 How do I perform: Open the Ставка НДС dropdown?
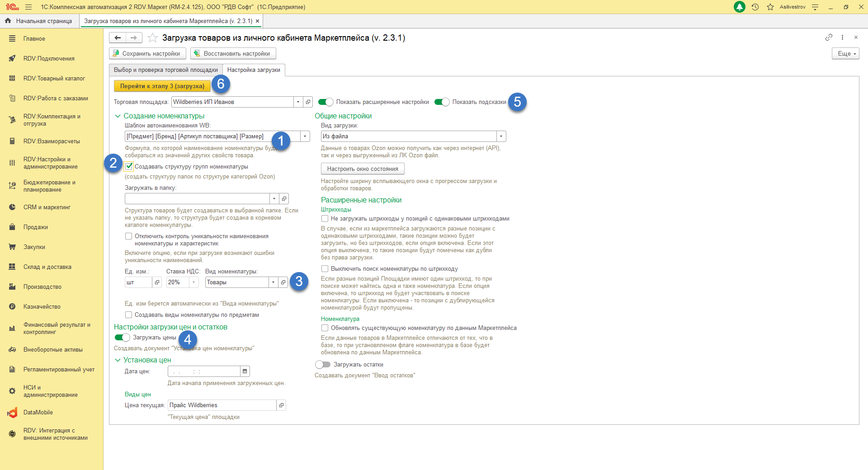click(x=193, y=282)
